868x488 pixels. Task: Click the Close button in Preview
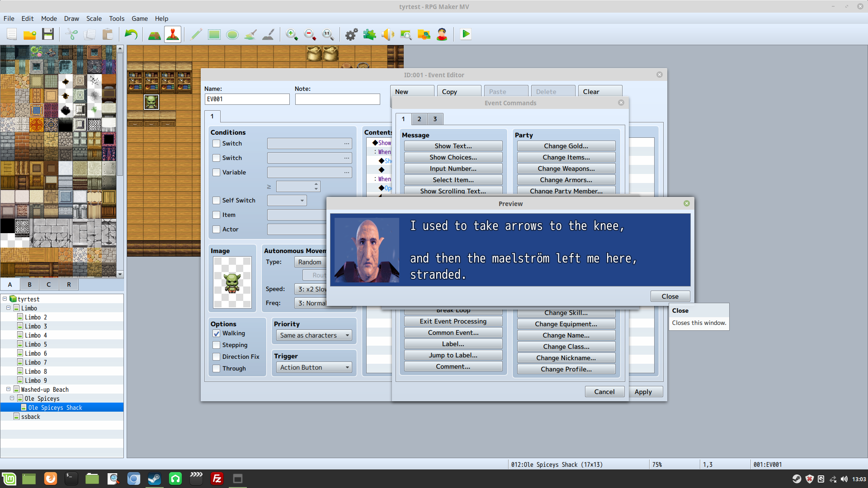click(x=670, y=296)
